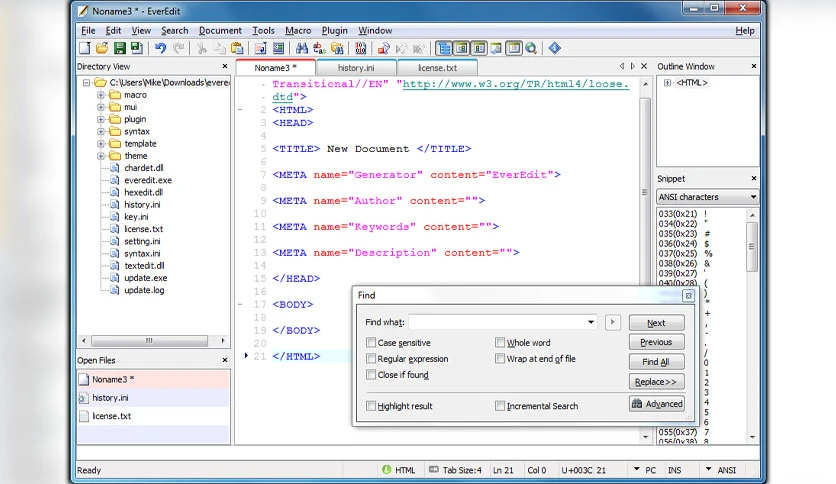
Task: Click Tab Size:4 in the status bar
Action: tap(455, 470)
